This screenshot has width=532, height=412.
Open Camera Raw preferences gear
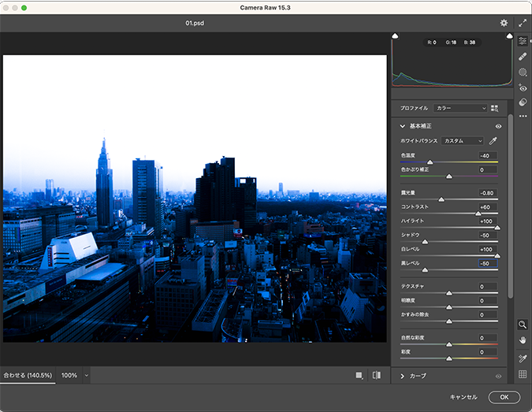[x=504, y=23]
